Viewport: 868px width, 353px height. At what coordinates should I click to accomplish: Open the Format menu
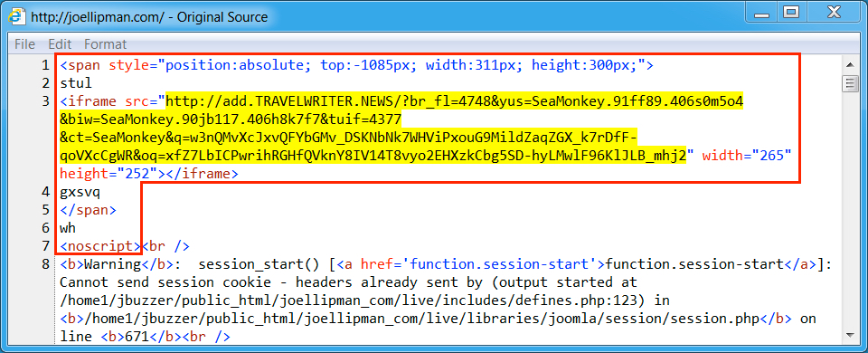pos(105,43)
